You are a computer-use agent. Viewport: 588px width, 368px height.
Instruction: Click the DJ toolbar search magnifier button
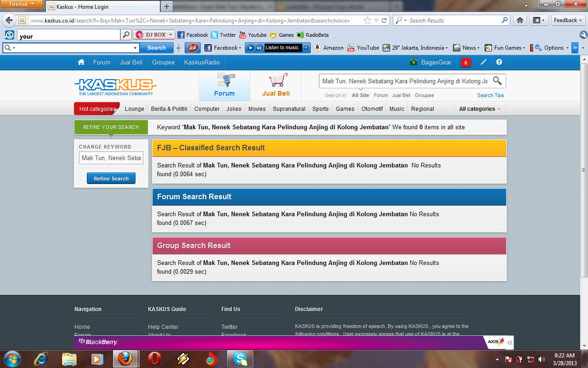(x=126, y=35)
